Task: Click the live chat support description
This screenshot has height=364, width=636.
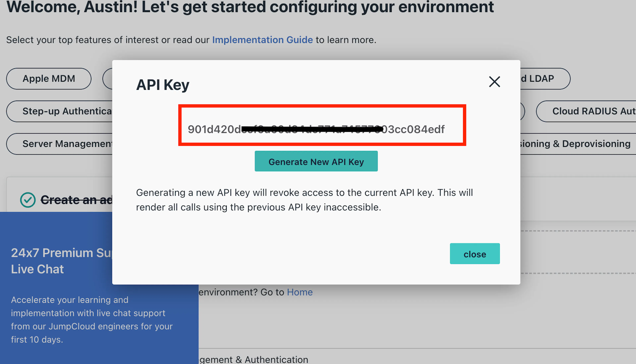Action: point(92,320)
